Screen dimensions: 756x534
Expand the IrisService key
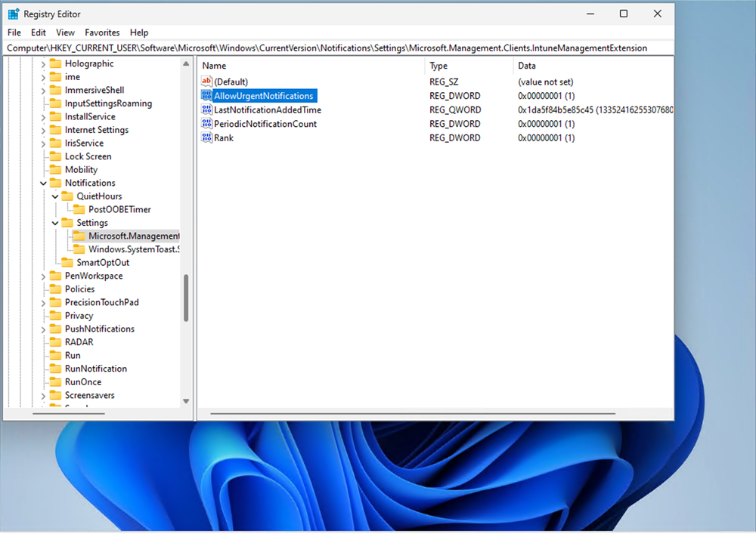(43, 144)
